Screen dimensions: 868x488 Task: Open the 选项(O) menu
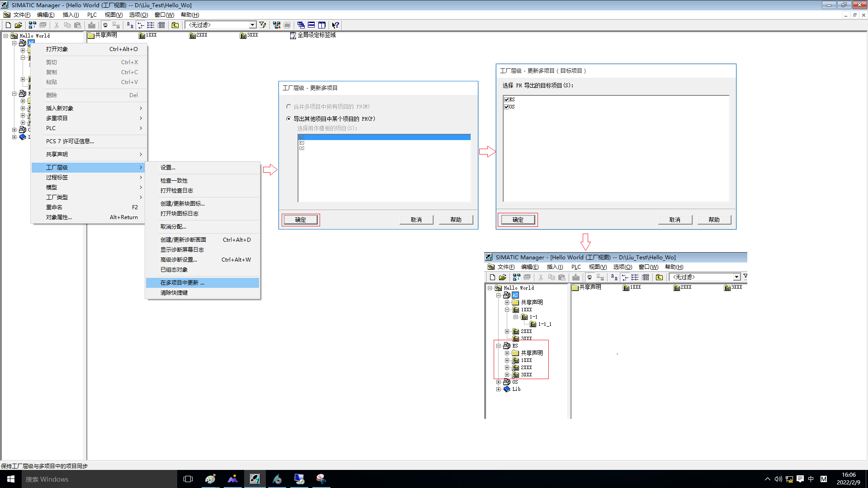pos(138,15)
